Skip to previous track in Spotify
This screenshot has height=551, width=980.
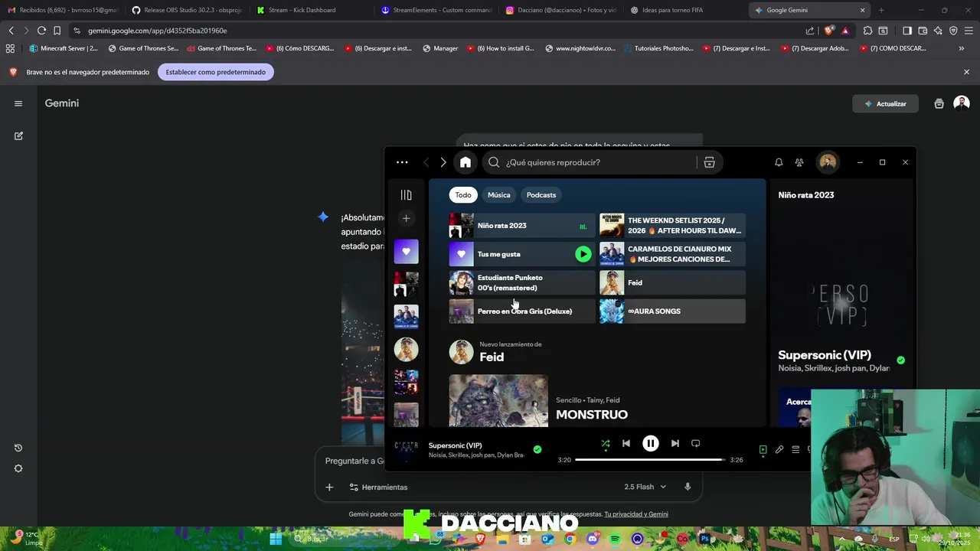pyautogui.click(x=626, y=443)
